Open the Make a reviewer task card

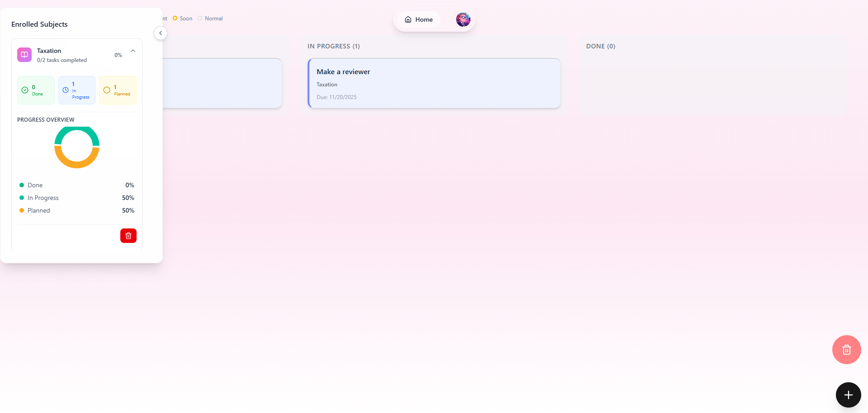coord(434,83)
